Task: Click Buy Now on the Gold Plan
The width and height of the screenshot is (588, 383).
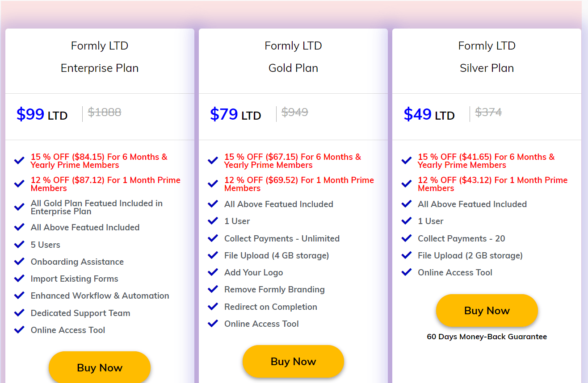Action: tap(293, 361)
